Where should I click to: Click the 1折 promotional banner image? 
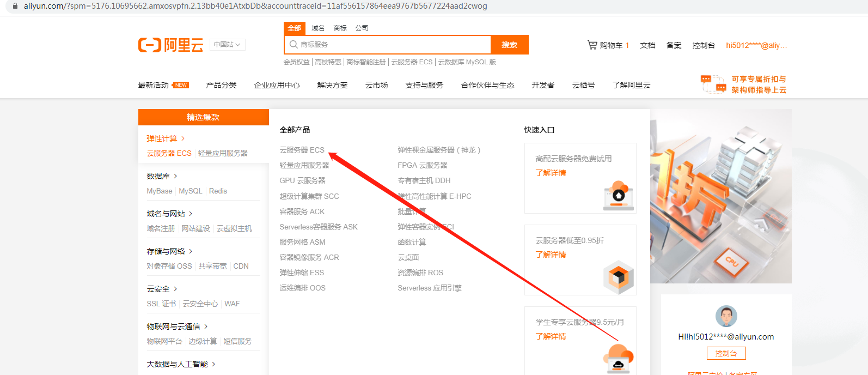[721, 196]
